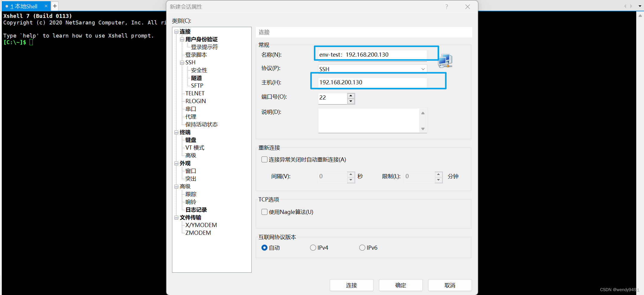Click the 主机 host input field
Screen dimensions: 644x295
pyautogui.click(x=373, y=82)
